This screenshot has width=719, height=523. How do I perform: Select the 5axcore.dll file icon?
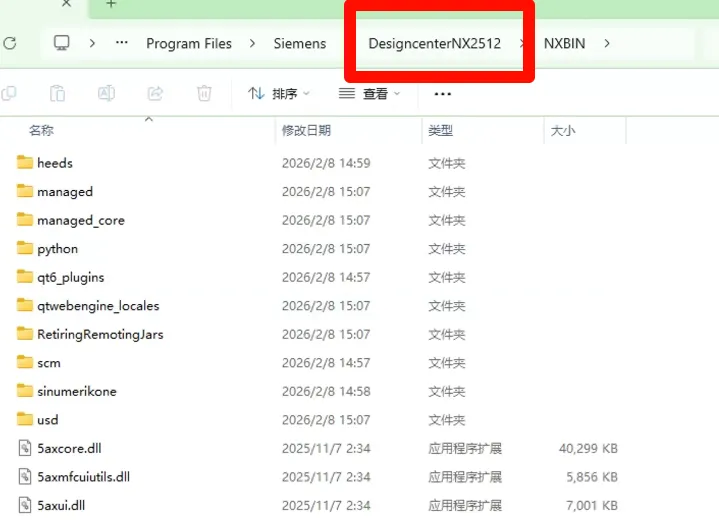pos(25,448)
